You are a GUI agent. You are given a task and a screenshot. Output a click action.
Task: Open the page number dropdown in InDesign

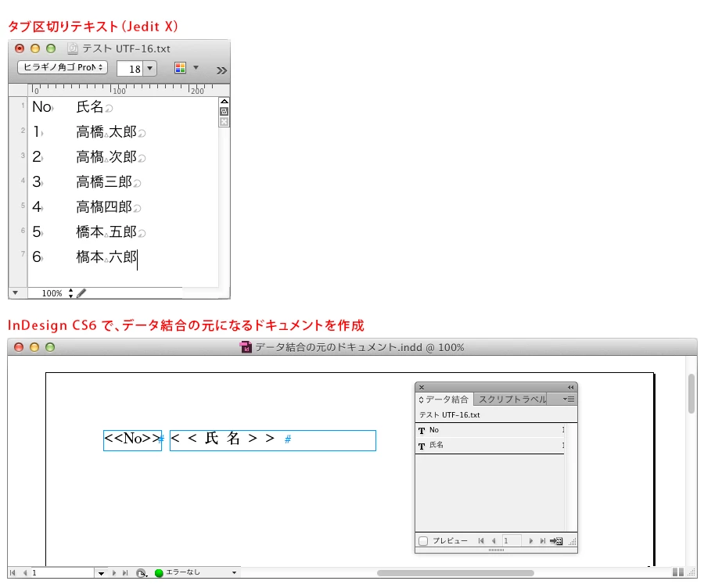tap(101, 573)
